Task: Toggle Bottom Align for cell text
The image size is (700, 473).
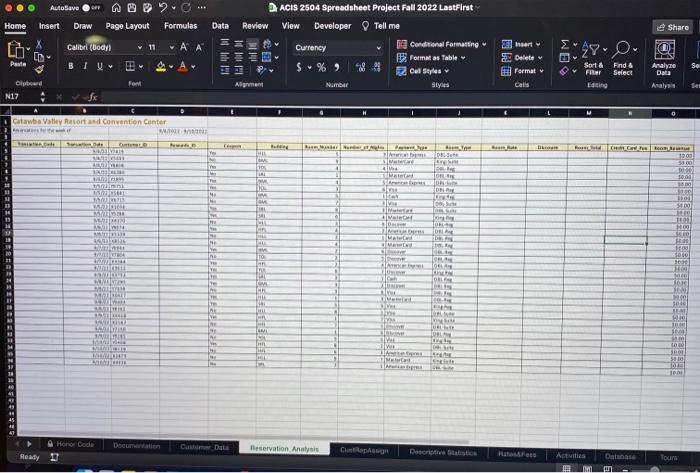Action: (x=253, y=44)
